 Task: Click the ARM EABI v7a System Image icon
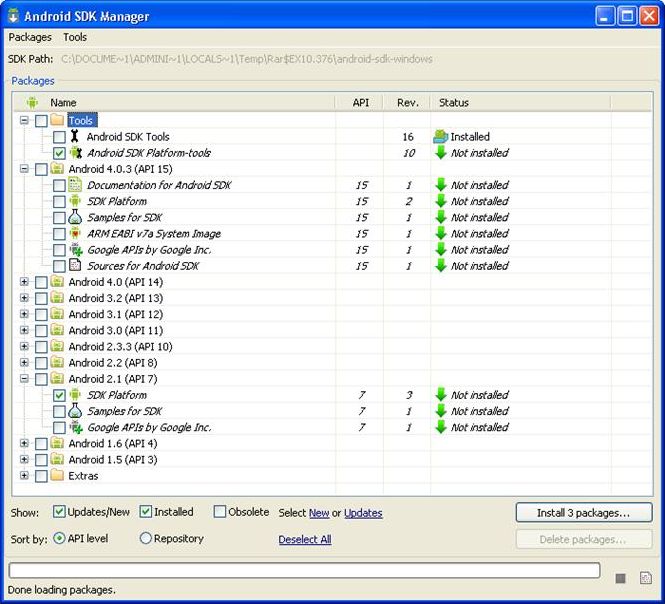pyautogui.click(x=75, y=233)
